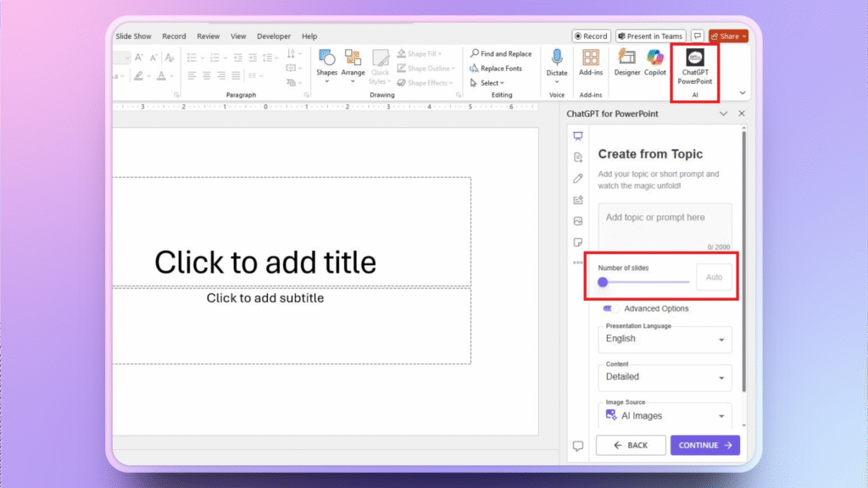
Task: Select the image icon in ChatGPT sidebar
Action: pyautogui.click(x=578, y=221)
